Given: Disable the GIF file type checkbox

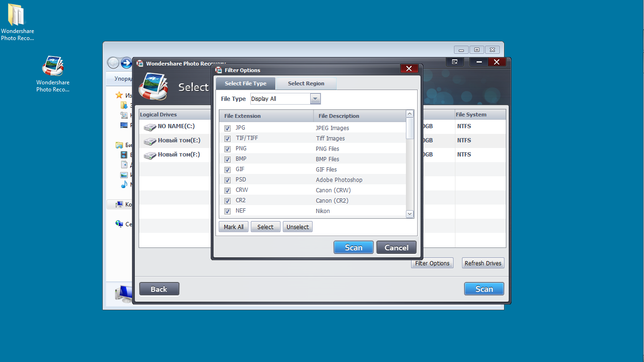Looking at the screenshot, I should [227, 170].
